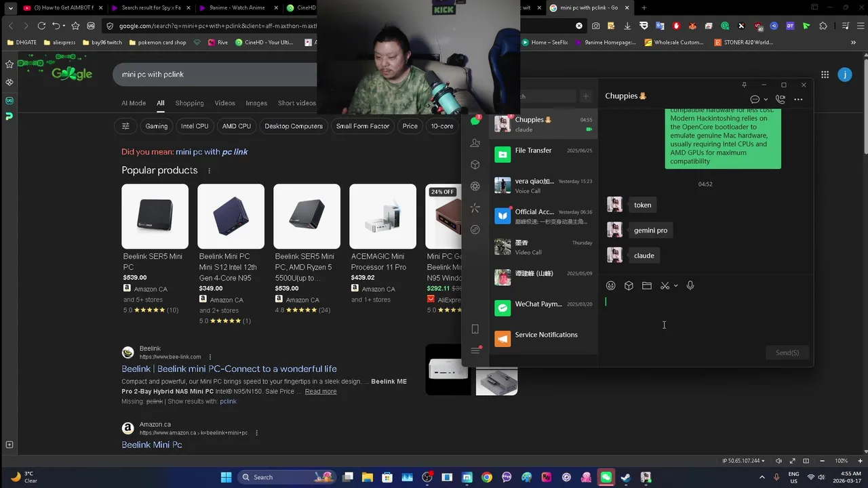The image size is (868, 488).
Task: Select the Gaming filter chip
Action: (x=156, y=126)
